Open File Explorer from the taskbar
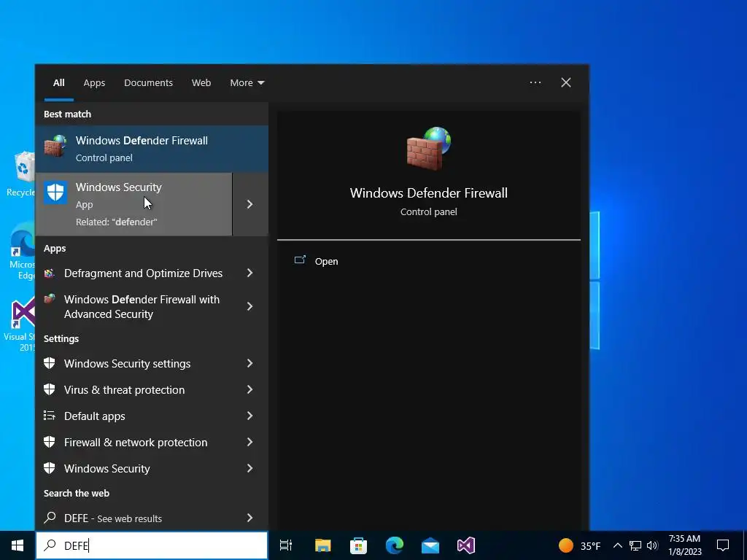 point(322,545)
